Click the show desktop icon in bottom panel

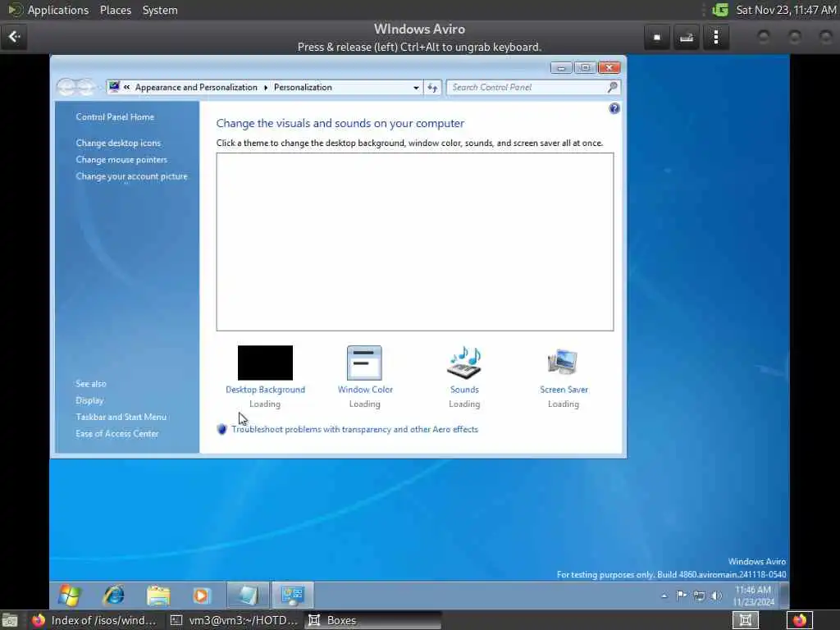click(x=10, y=620)
